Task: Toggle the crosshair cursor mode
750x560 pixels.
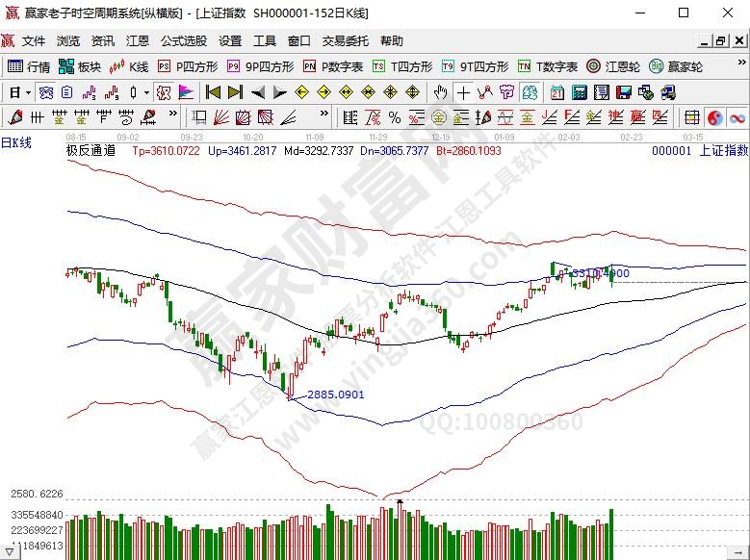Action: click(x=463, y=92)
